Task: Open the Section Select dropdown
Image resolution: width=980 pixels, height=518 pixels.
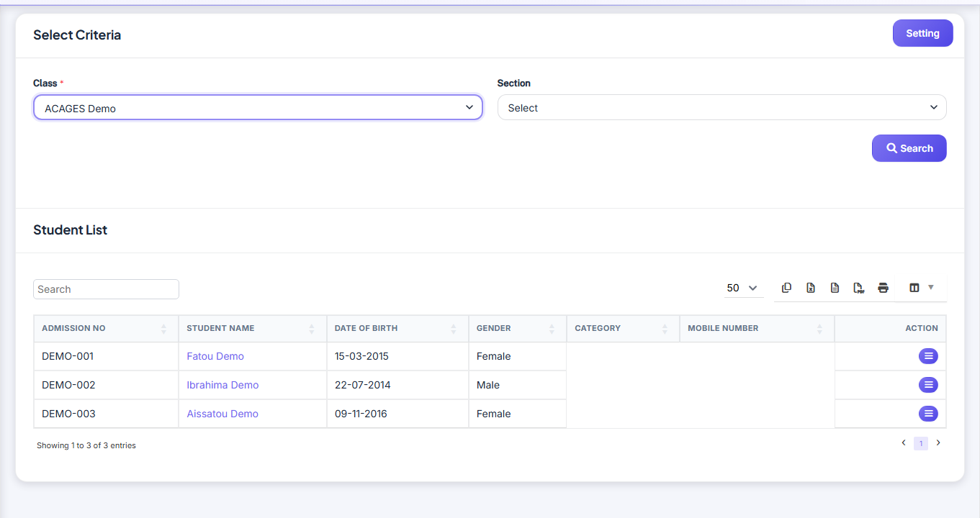Action: coord(721,108)
